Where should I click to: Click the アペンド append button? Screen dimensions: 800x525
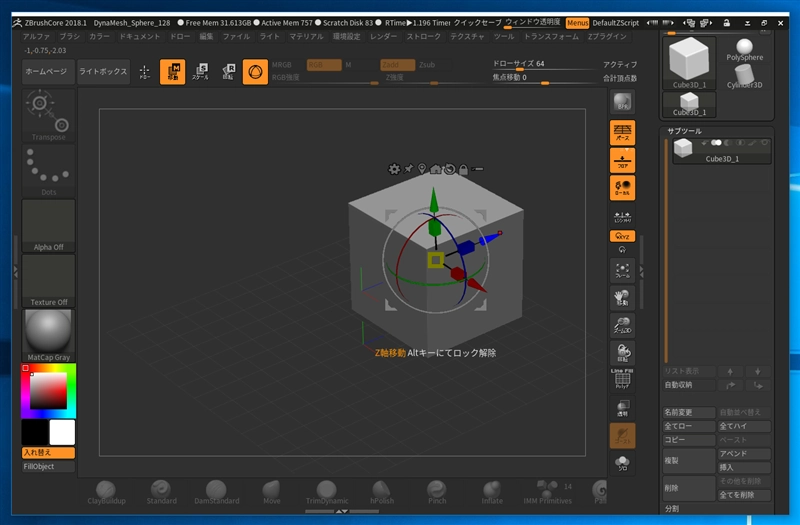[744, 454]
